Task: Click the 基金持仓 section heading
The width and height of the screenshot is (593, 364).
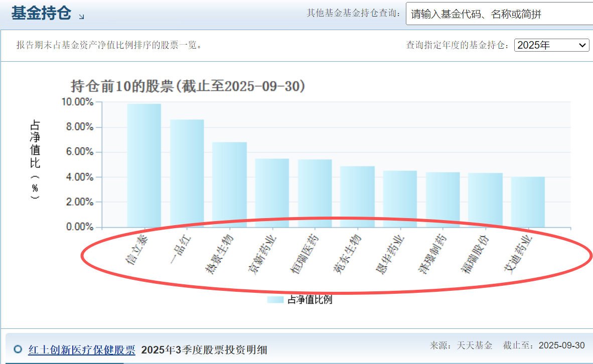Action: pos(41,13)
